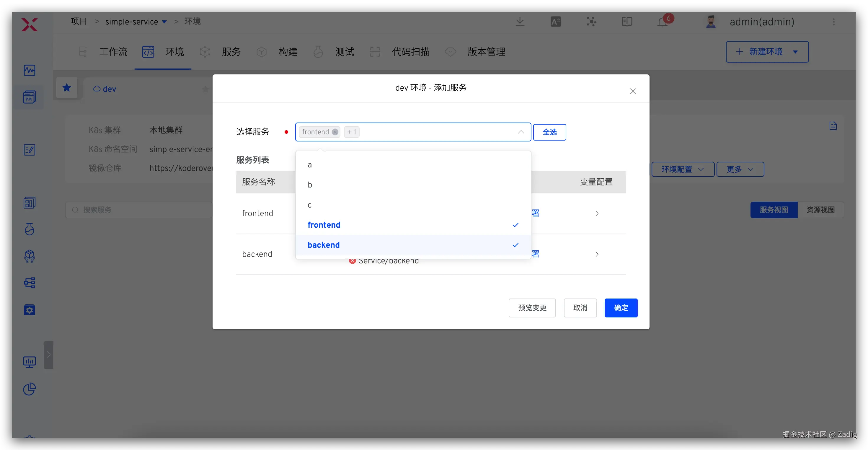Expand backend row variable configuration chevron
This screenshot has width=868, height=450.
tap(597, 254)
